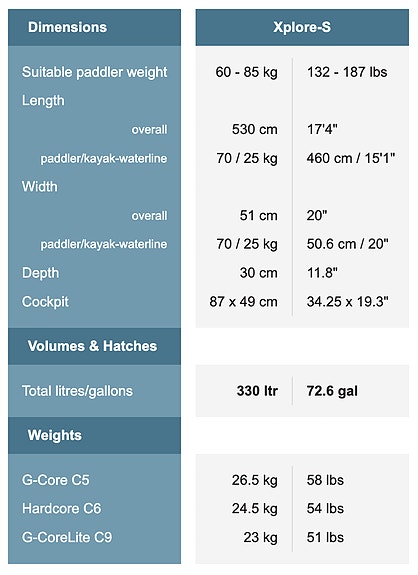Image resolution: width=418 pixels, height=575 pixels.
Task: Select the Length row label
Action: coord(43,101)
